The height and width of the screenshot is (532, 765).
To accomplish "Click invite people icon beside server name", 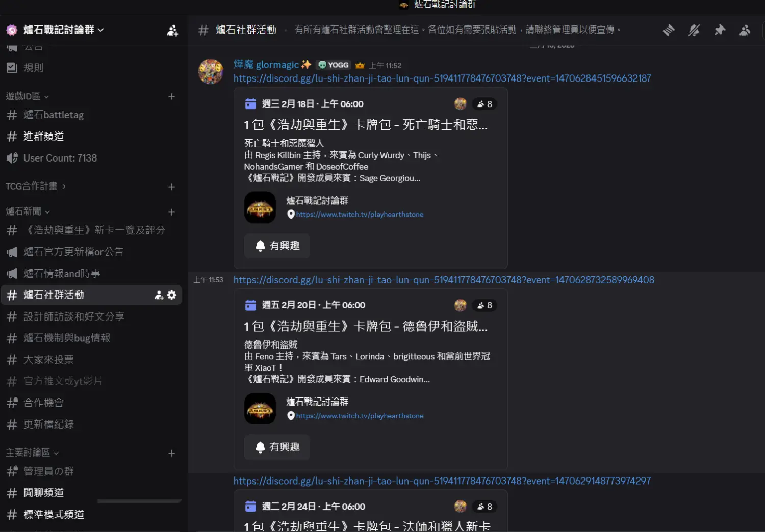I will [173, 31].
